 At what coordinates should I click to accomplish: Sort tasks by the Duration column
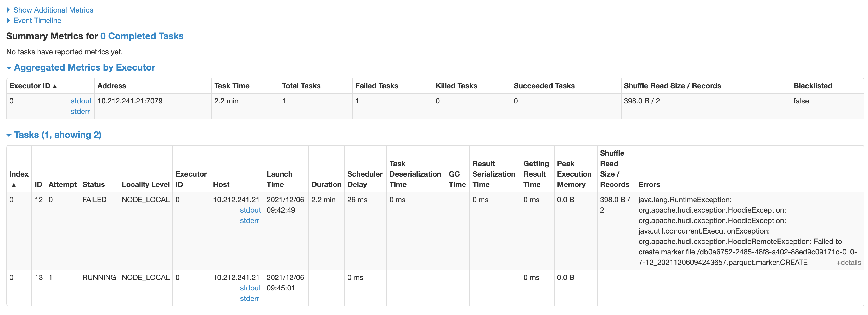[x=326, y=184]
